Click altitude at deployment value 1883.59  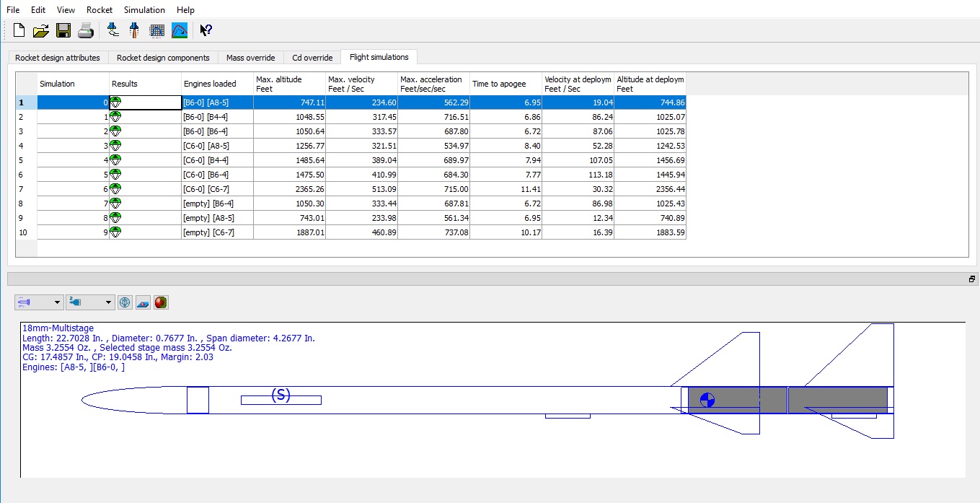(650, 232)
